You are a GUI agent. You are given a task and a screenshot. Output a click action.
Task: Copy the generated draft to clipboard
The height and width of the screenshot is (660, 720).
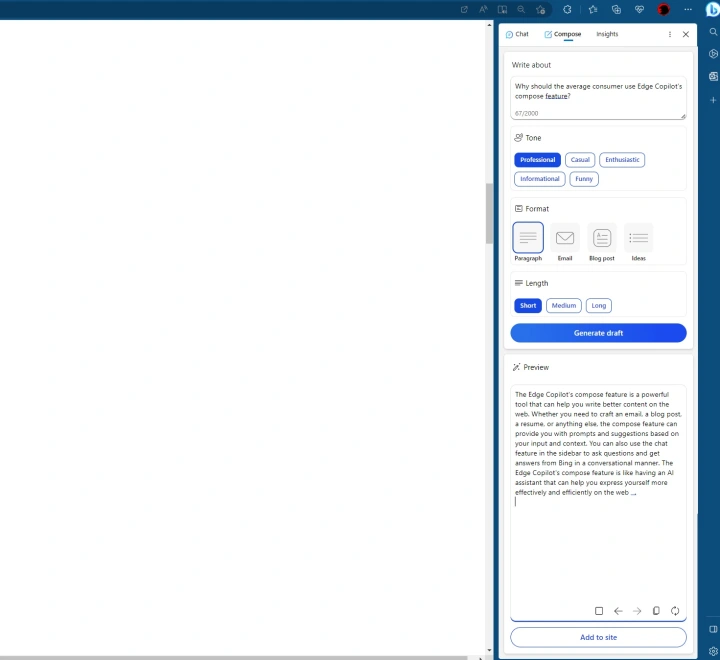(656, 611)
